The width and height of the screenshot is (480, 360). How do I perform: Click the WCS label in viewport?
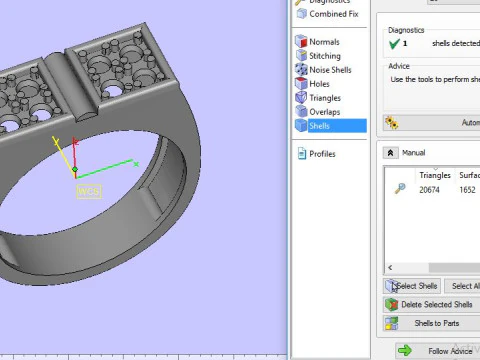[89, 191]
